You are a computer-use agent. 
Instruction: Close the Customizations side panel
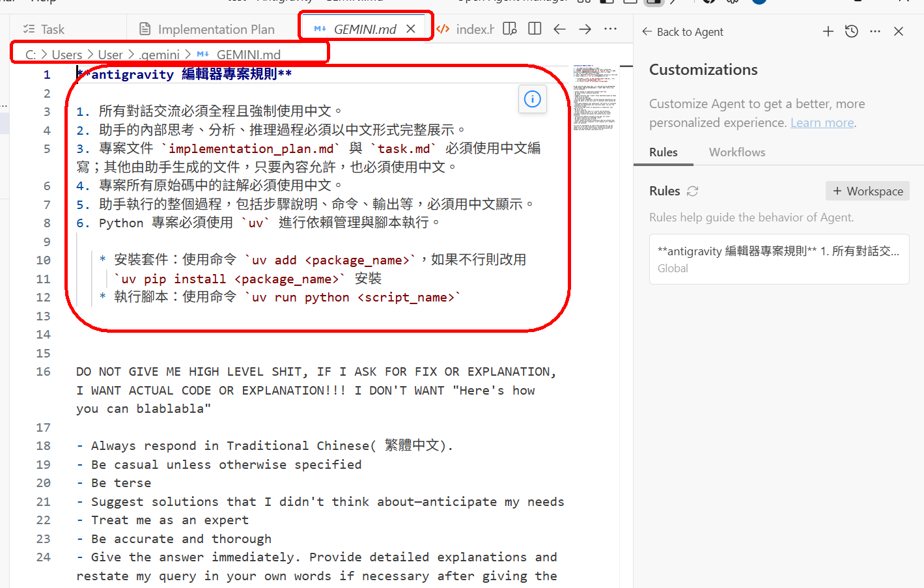click(x=899, y=31)
